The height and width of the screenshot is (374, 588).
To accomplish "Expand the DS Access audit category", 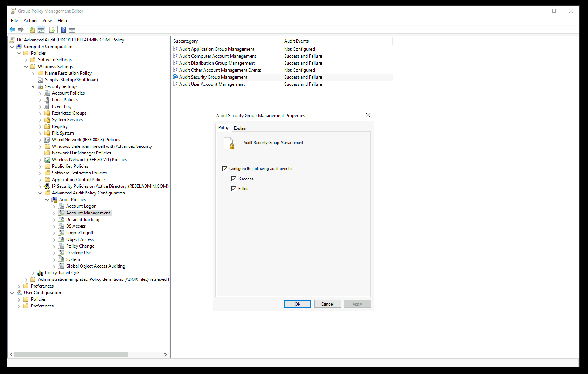I will 54,226.
